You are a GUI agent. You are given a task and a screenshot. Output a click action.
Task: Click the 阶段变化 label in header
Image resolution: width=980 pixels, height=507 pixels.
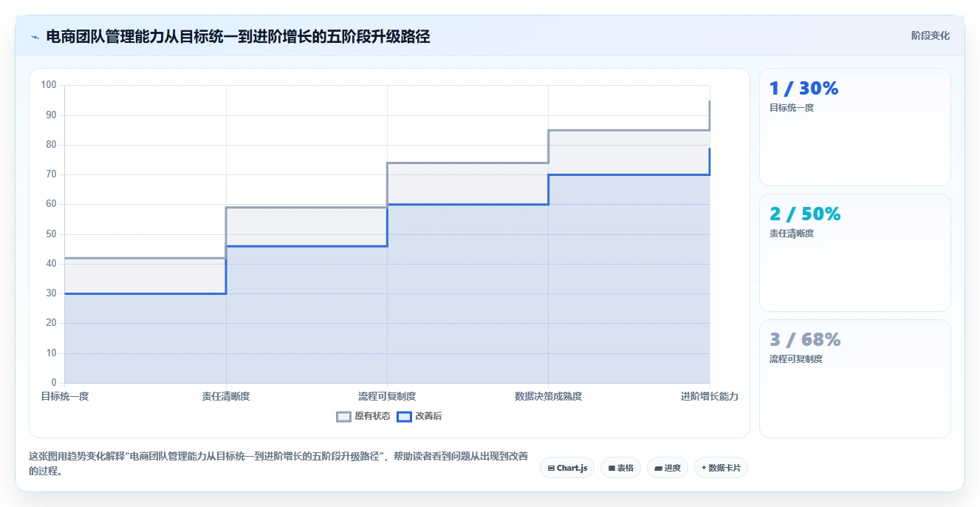coord(930,35)
